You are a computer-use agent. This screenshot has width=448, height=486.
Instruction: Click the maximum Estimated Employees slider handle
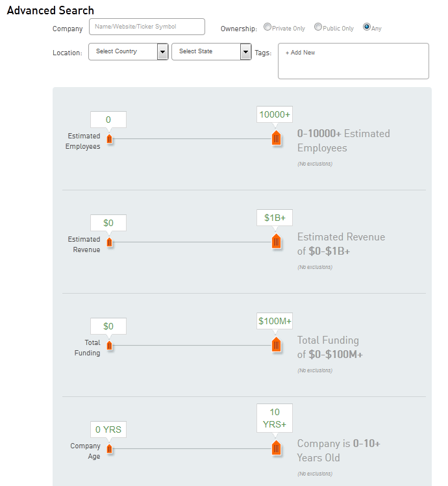tap(276, 138)
